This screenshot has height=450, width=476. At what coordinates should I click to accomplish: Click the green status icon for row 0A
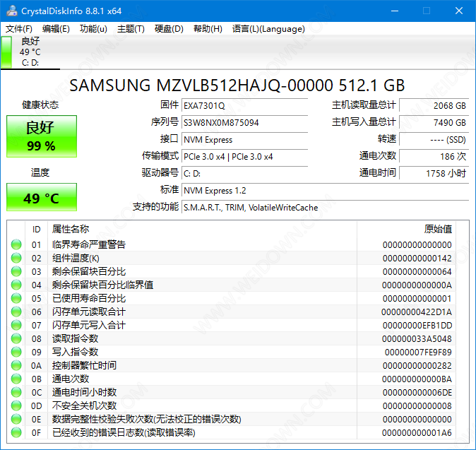16,365
